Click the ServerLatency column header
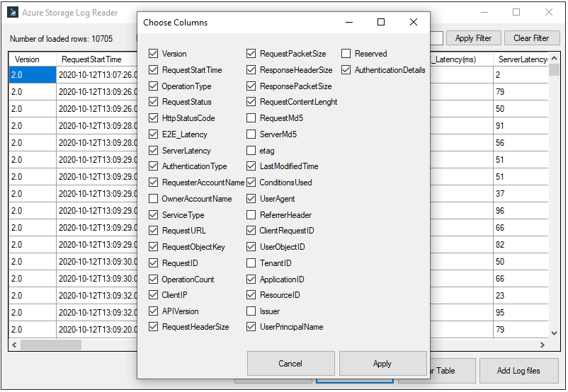The height and width of the screenshot is (392, 568). [521, 59]
